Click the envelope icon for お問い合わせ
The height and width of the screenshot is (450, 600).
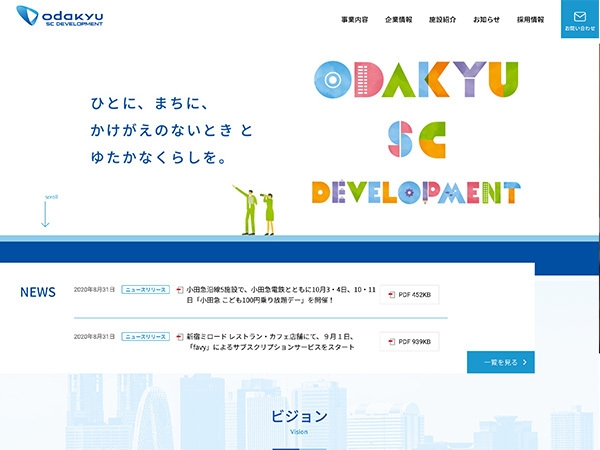tap(579, 15)
